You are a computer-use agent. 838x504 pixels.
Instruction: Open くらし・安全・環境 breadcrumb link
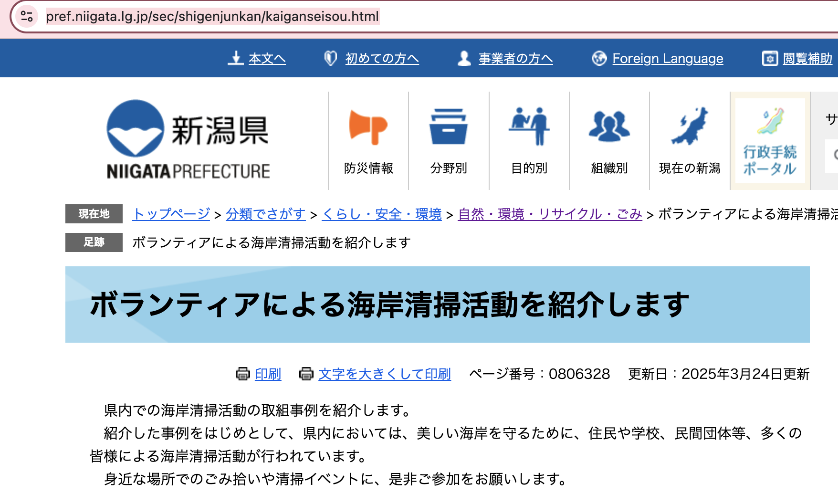coord(382,214)
